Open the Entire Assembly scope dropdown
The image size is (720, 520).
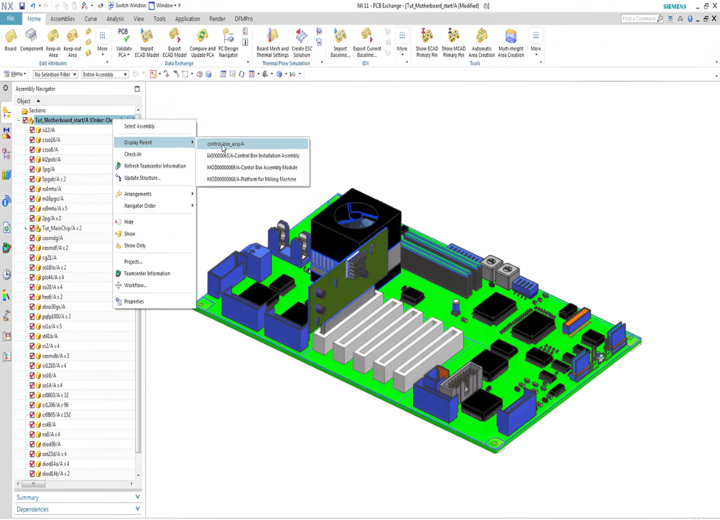105,74
